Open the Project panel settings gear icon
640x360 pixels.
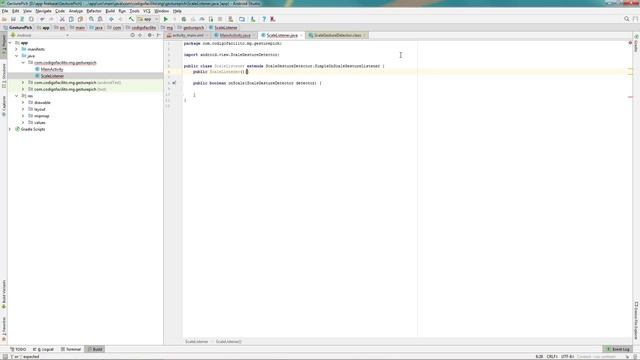149,36
